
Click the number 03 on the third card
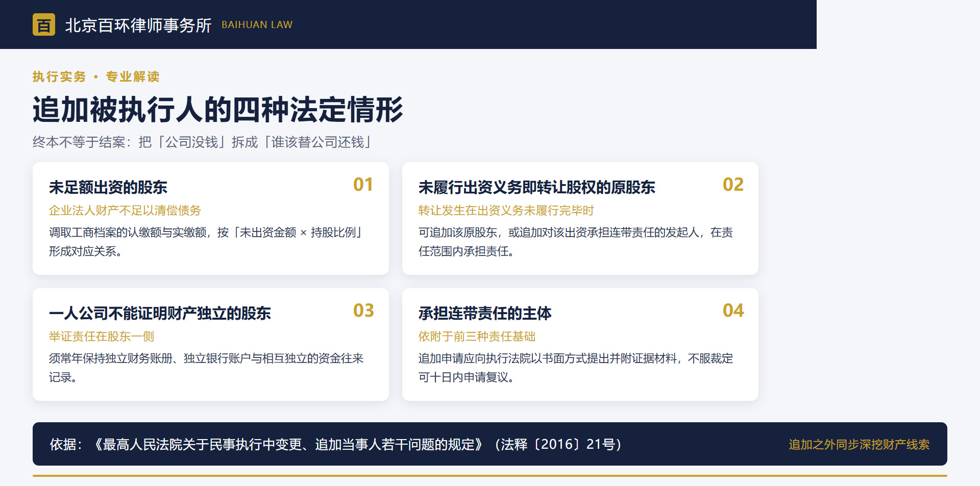tap(363, 311)
